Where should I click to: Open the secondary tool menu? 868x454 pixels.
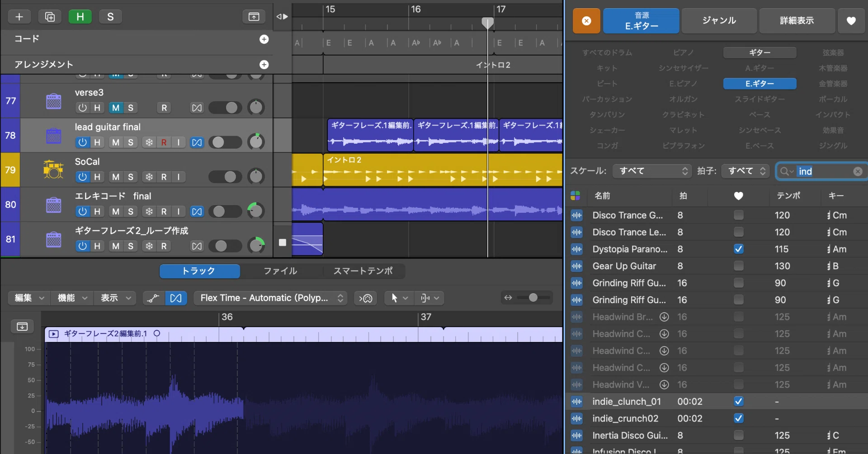pyautogui.click(x=429, y=298)
